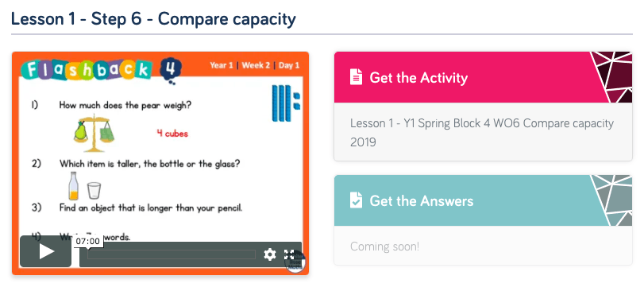The image size is (644, 299).
Task: Open video settings gear icon
Action: (269, 254)
